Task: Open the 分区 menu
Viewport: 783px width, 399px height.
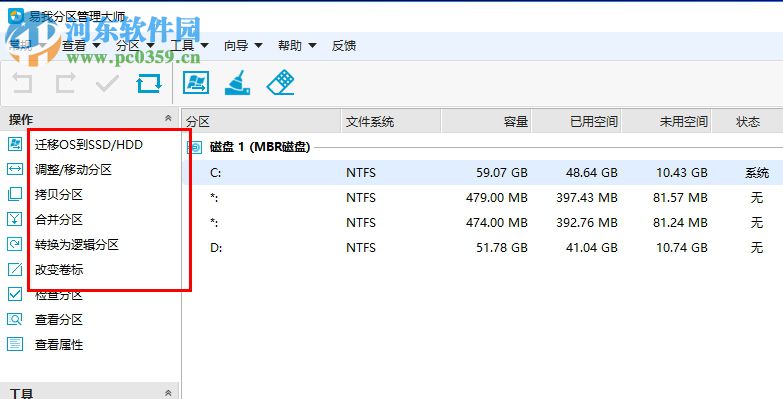Action: point(135,45)
